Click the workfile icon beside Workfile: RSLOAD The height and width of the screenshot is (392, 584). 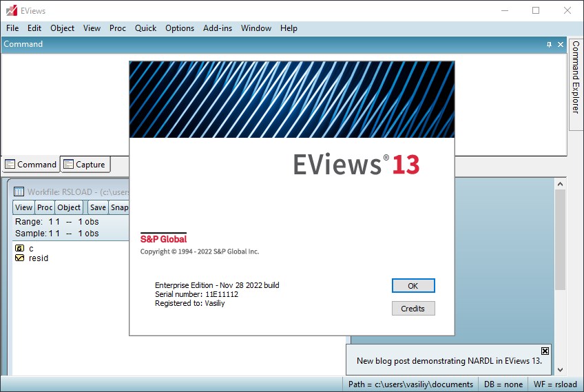pyautogui.click(x=19, y=192)
